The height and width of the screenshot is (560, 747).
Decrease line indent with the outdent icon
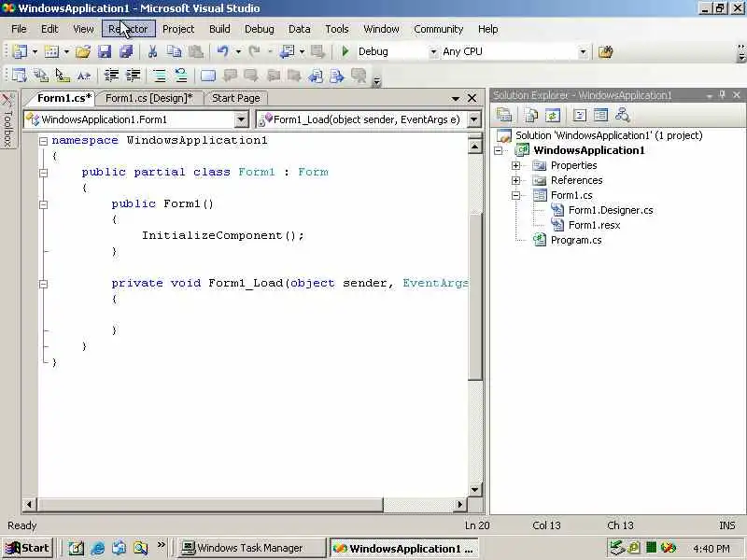[x=111, y=76]
